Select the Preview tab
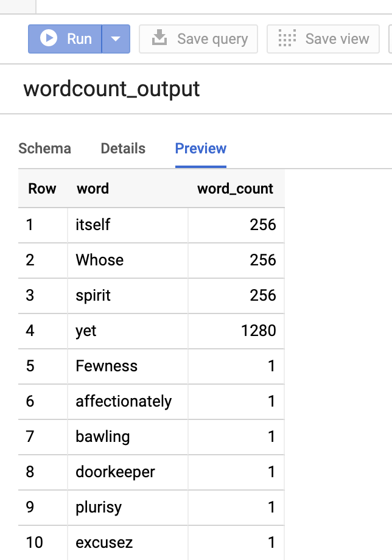 (x=200, y=149)
